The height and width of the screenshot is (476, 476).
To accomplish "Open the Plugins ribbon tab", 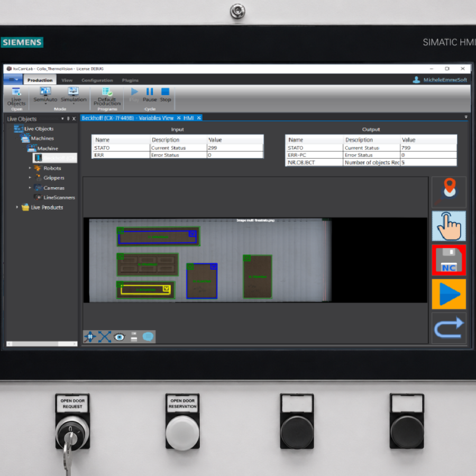I will pos(130,80).
